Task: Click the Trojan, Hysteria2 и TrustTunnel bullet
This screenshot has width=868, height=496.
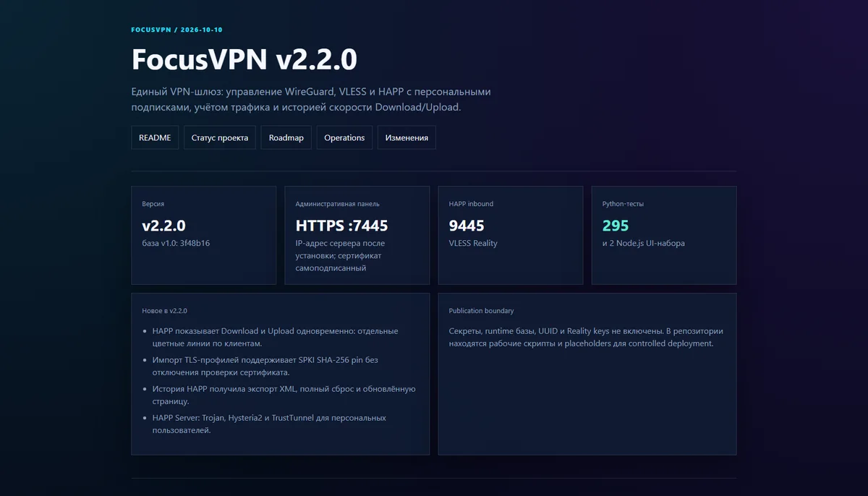Action: coord(269,424)
